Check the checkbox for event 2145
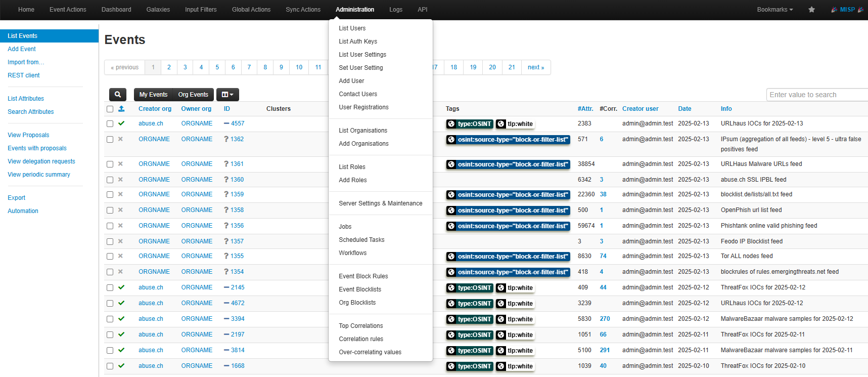The image size is (868, 377). (110, 287)
